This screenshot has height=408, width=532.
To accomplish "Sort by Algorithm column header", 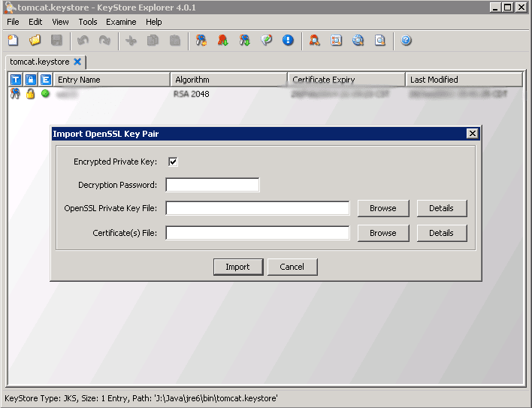I will point(229,80).
